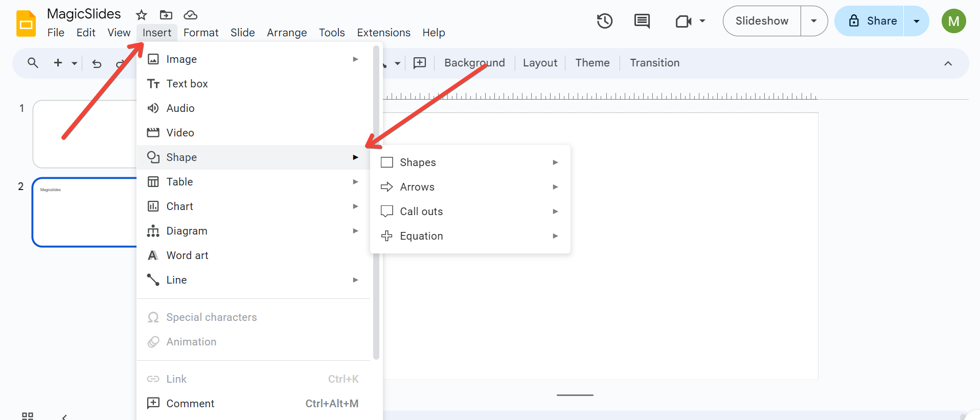Open the Slideshow options dropdown arrow
The image size is (980, 420).
click(x=814, y=21)
